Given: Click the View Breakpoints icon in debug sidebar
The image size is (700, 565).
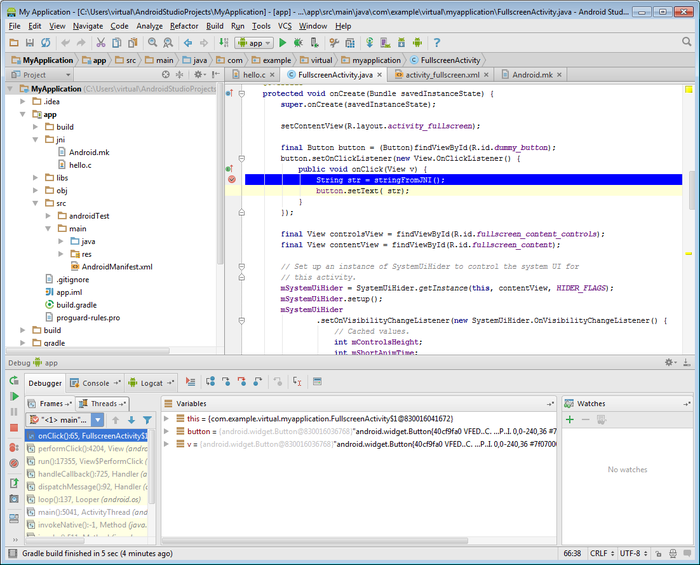Looking at the screenshot, I should click(x=14, y=447).
